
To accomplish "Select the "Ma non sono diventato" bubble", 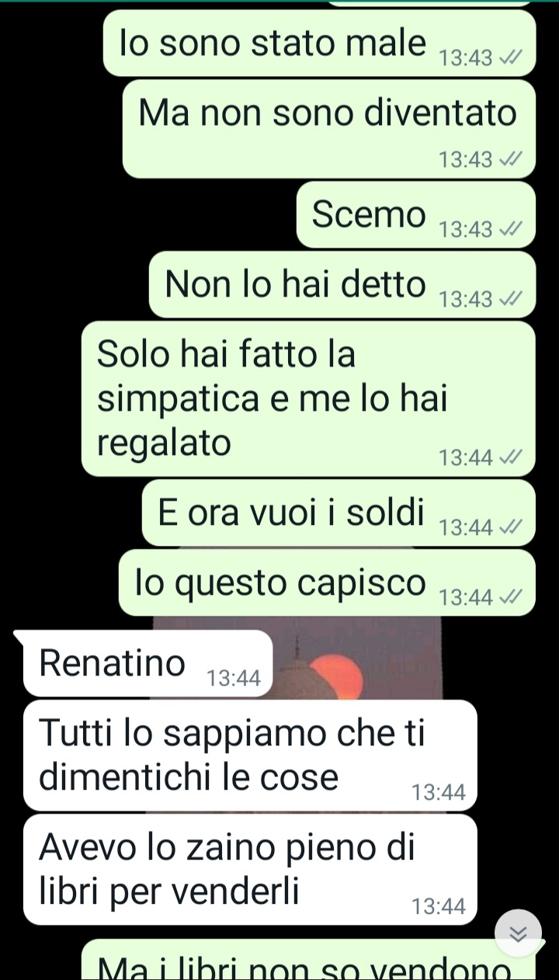I will click(x=329, y=129).
